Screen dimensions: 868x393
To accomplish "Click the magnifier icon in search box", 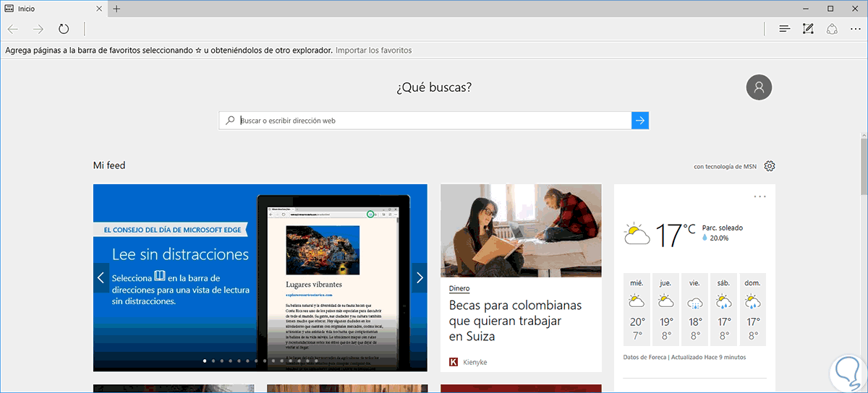I will (230, 121).
